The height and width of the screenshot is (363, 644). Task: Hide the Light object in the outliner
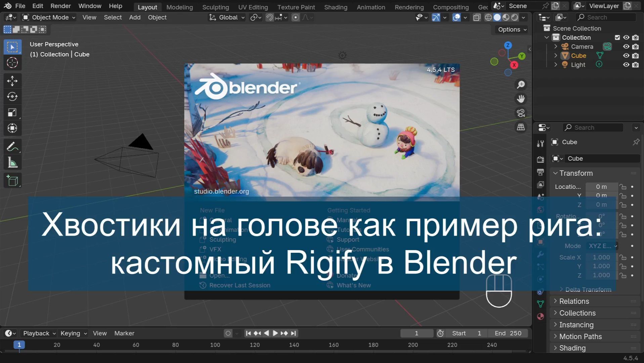pos(626,65)
